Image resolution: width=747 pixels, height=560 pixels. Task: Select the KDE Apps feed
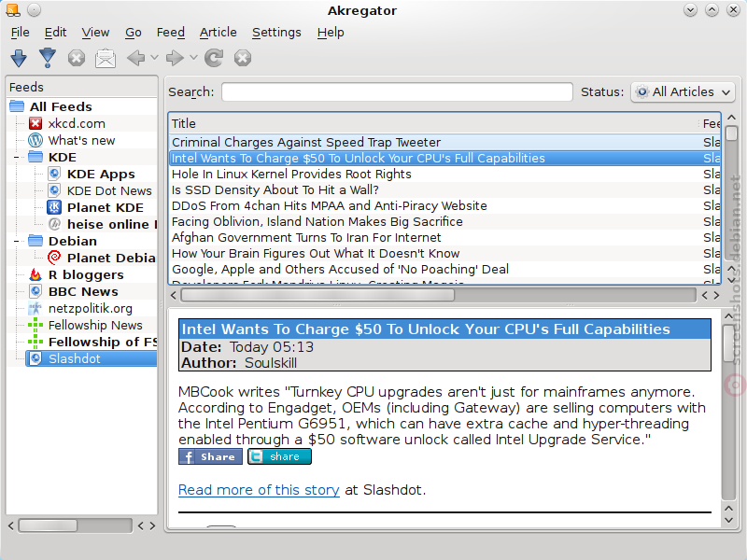(x=101, y=174)
